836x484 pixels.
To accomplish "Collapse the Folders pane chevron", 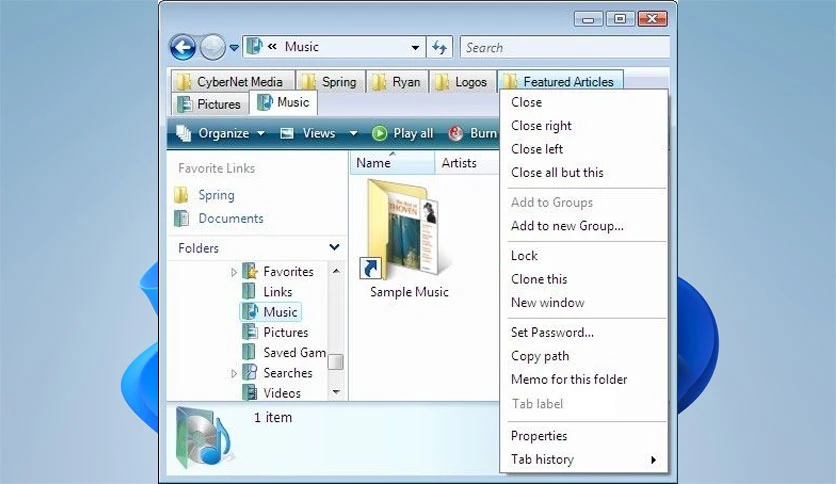I will 334,247.
